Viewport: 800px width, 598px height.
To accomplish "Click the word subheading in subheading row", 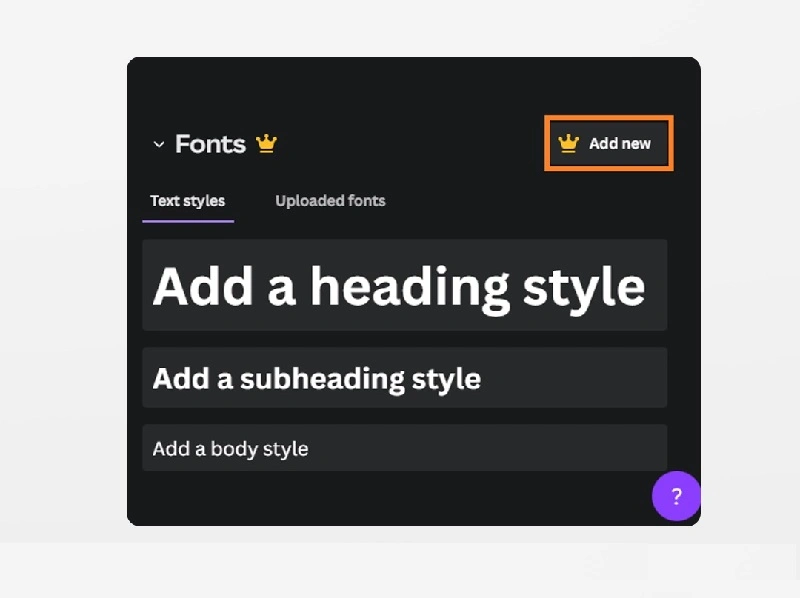I will [x=310, y=379].
